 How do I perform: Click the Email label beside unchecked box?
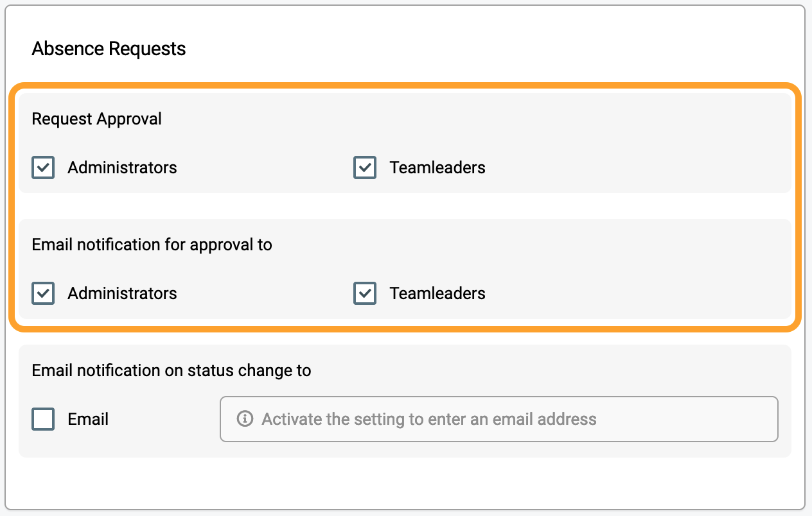pyautogui.click(x=88, y=419)
